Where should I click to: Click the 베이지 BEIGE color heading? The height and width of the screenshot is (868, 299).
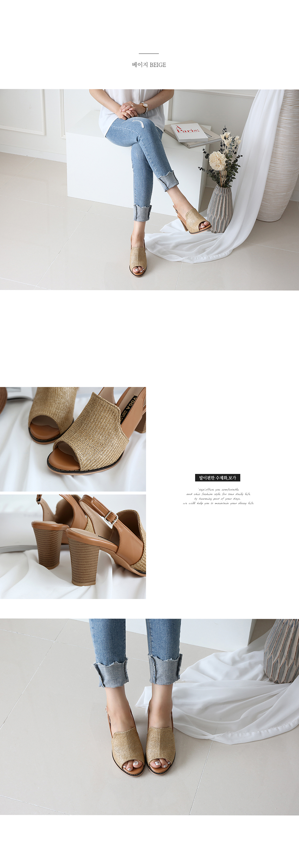(149, 65)
